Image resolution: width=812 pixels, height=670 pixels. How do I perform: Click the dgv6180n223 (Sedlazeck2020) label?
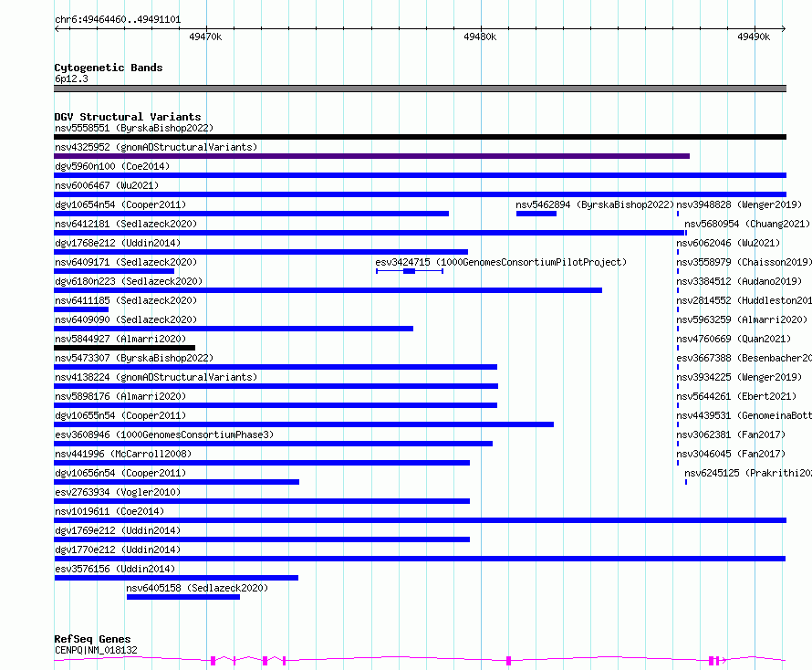[129, 281]
